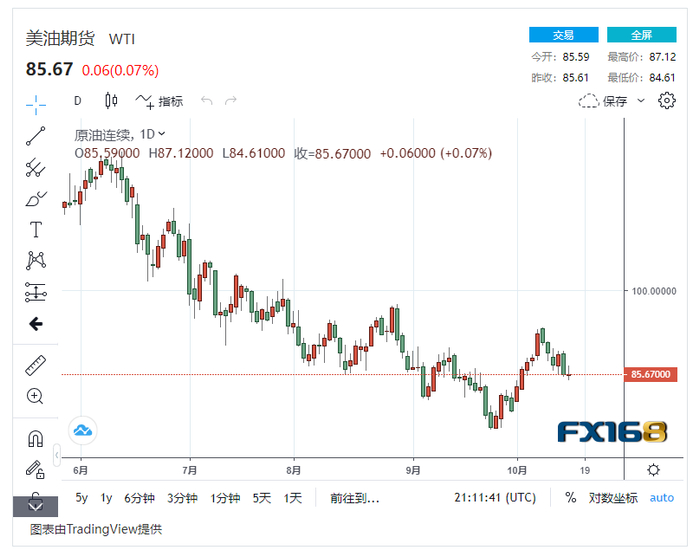Toggle percent scale mode
The width and height of the screenshot is (700, 550).
571,497
